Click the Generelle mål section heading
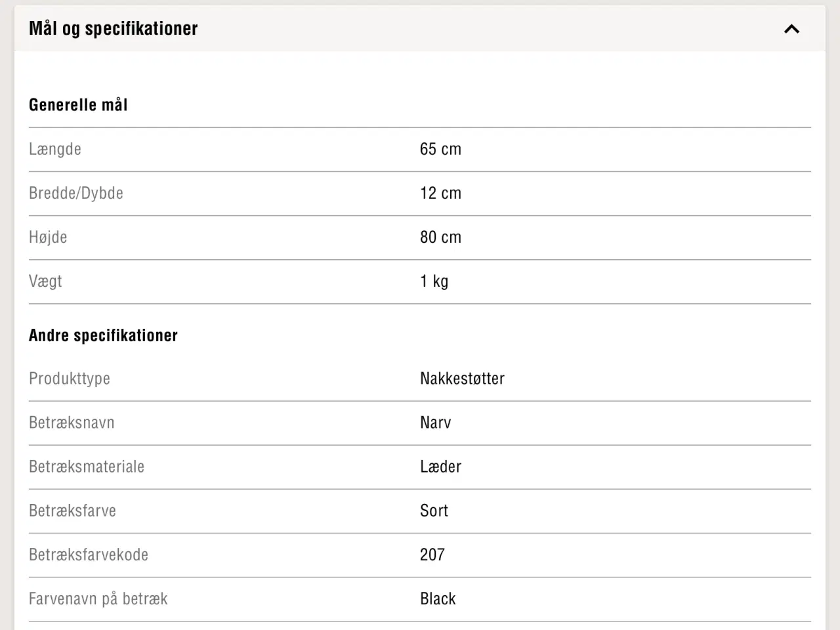Viewport: 840px width, 630px height. coord(78,105)
